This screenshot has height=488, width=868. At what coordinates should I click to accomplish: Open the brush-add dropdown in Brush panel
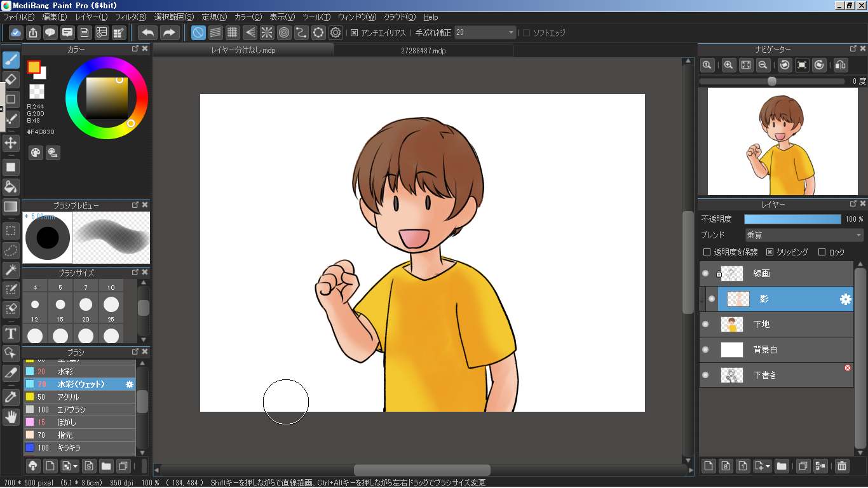click(x=76, y=466)
